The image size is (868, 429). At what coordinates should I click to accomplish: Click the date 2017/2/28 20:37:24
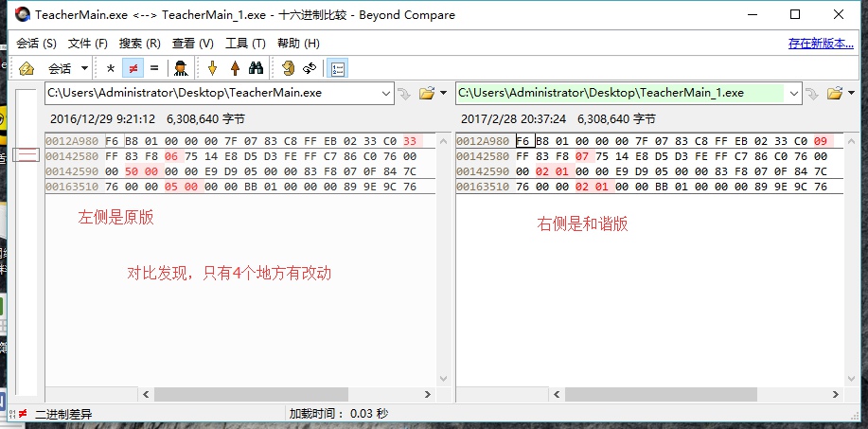pyautogui.click(x=514, y=119)
